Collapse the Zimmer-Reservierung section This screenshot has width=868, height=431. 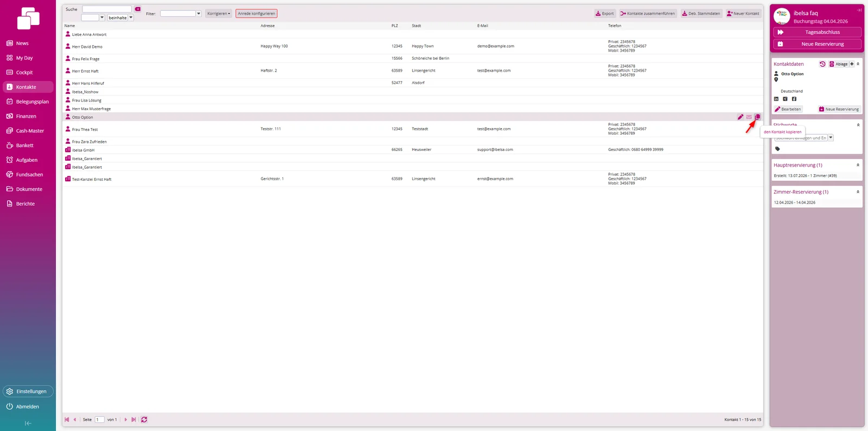(858, 192)
